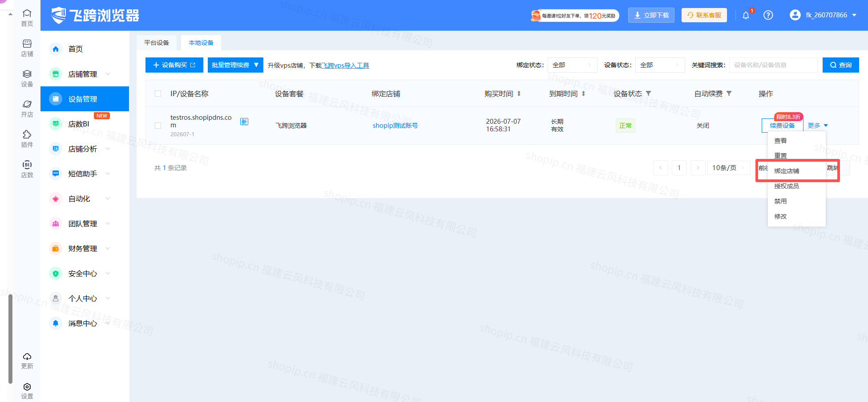Expand the 团队管理 sidebar menu
Image resolution: width=868 pixels, height=402 pixels.
85,223
